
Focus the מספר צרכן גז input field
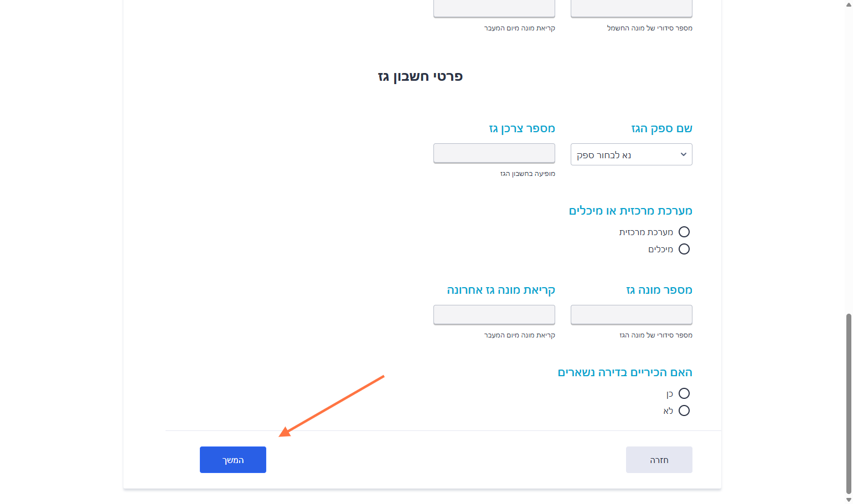[x=494, y=153]
